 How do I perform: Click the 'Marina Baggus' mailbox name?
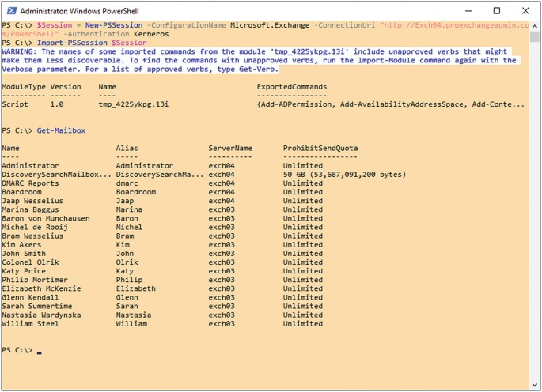tap(30, 209)
